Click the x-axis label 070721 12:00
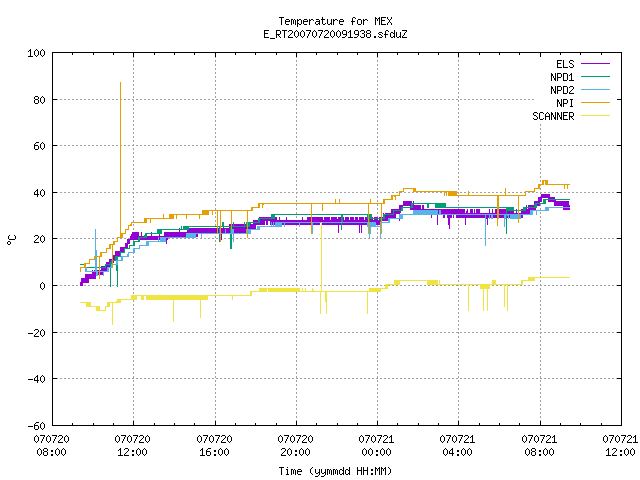The image size is (640, 480). tap(620, 446)
